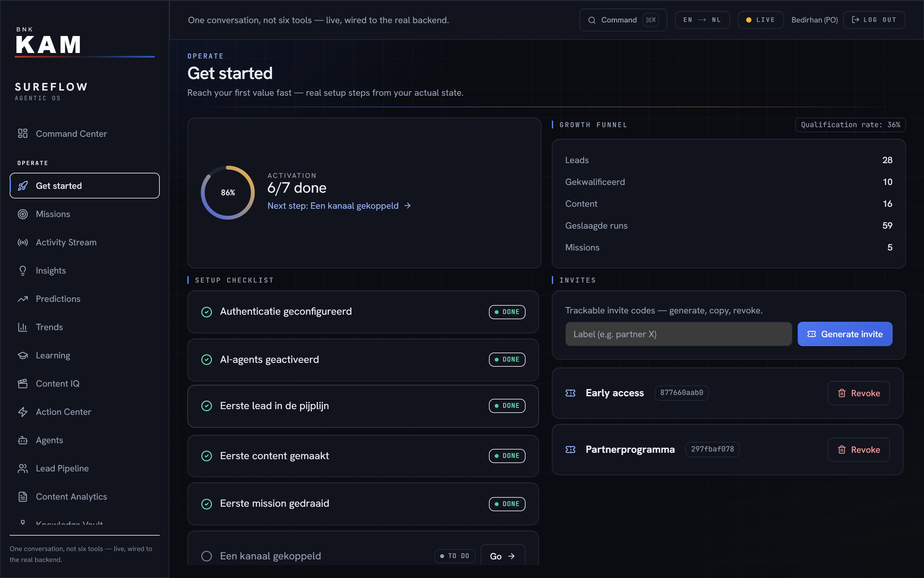Click the Action Center lightning icon
Image resolution: width=924 pixels, height=578 pixels.
23,412
